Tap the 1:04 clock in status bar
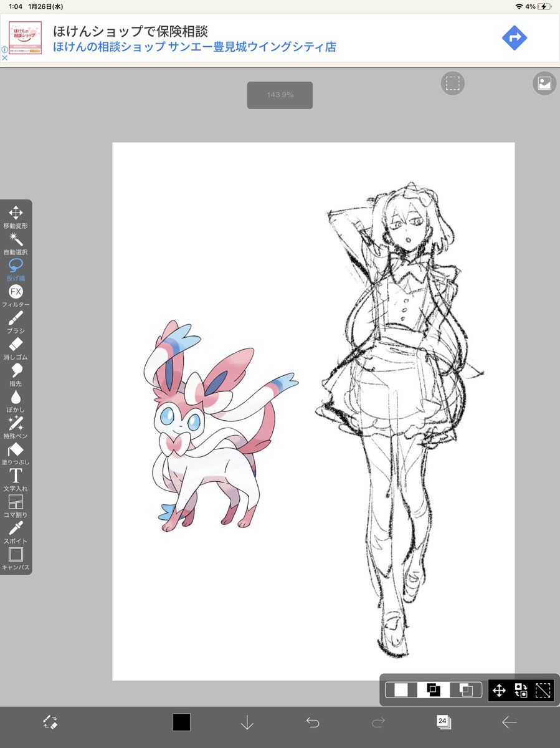Image resolution: width=560 pixels, height=748 pixels. pos(16,6)
